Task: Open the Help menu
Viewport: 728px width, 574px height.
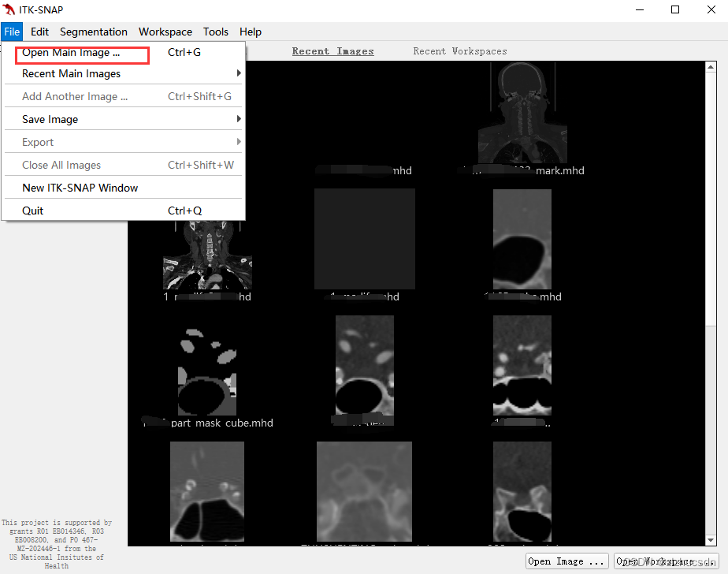Action: (251, 32)
